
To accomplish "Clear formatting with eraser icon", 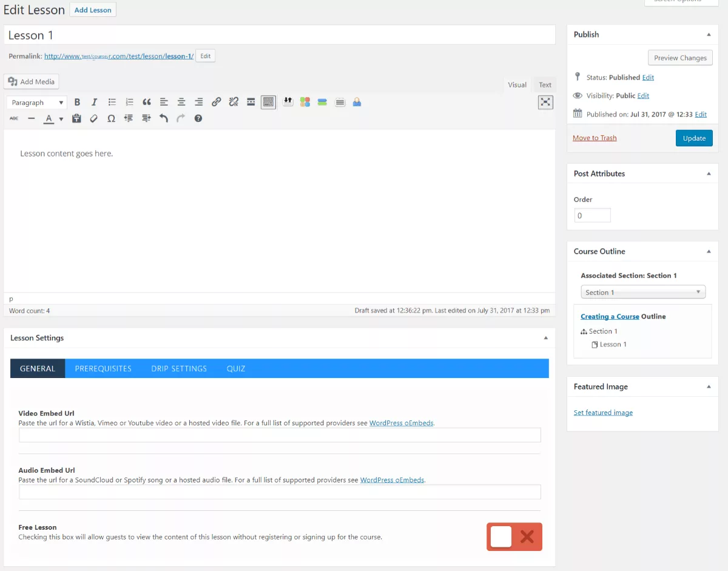I will [x=93, y=118].
